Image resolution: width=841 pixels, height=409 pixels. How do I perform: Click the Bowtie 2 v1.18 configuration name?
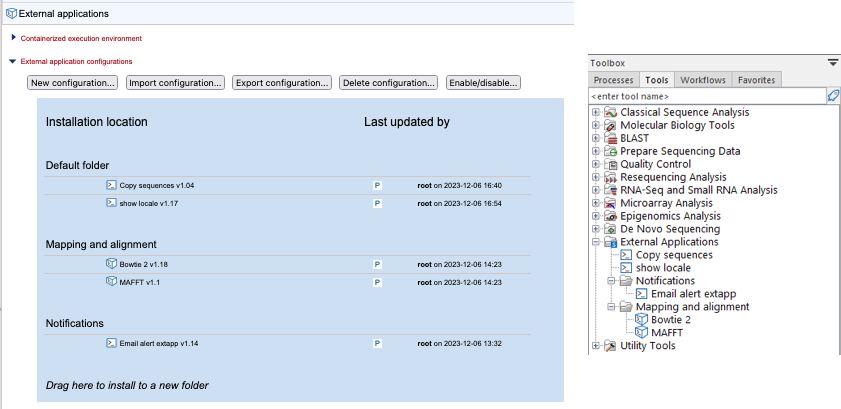(x=146, y=264)
